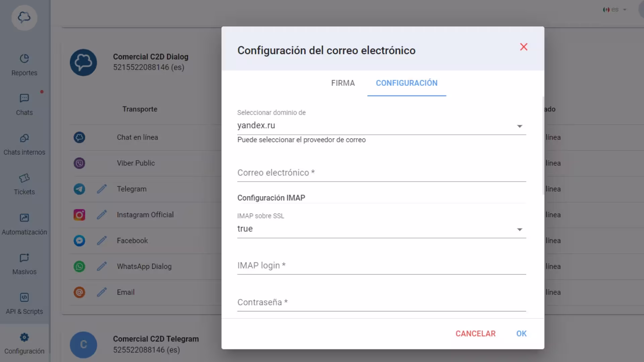Click the Facebook Messenger transport icon
The height and width of the screenshot is (362, 644).
(79, 241)
